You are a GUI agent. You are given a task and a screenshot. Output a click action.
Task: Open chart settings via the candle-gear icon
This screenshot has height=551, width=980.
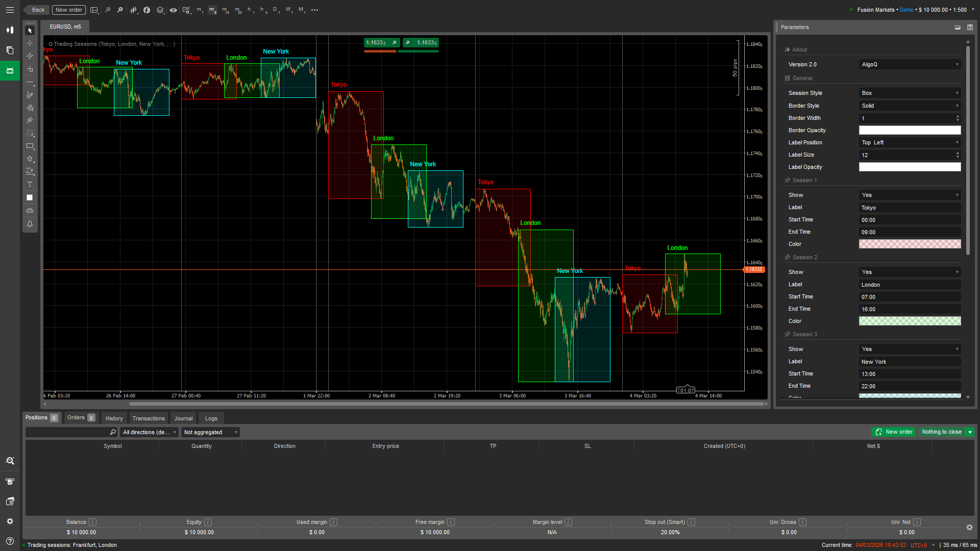coord(186,10)
